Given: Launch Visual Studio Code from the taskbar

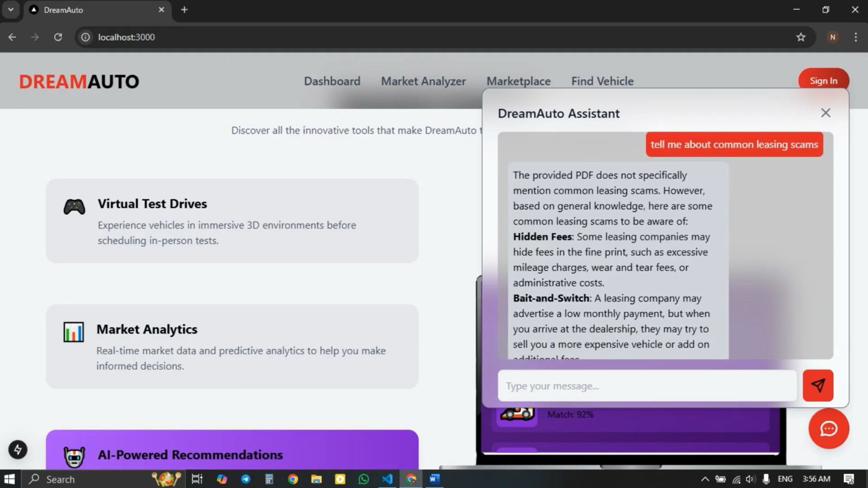Looking at the screenshot, I should coord(387,479).
